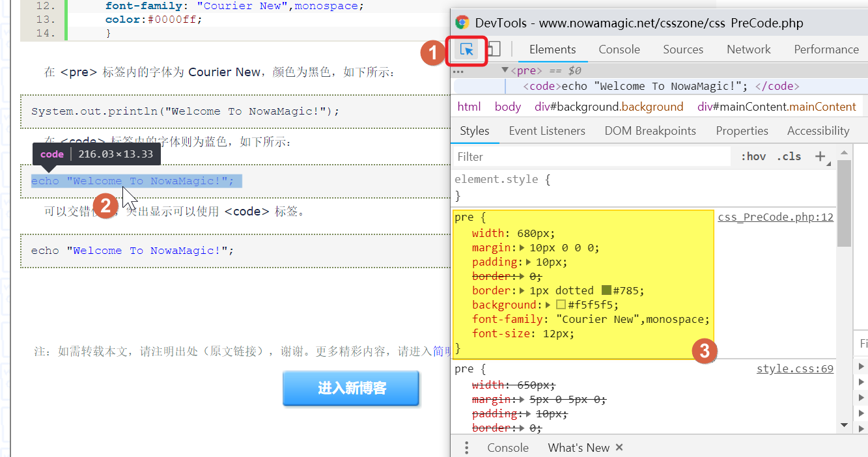868x457 pixels.
Task: Click the Styles Filter input field
Action: [x=591, y=157]
